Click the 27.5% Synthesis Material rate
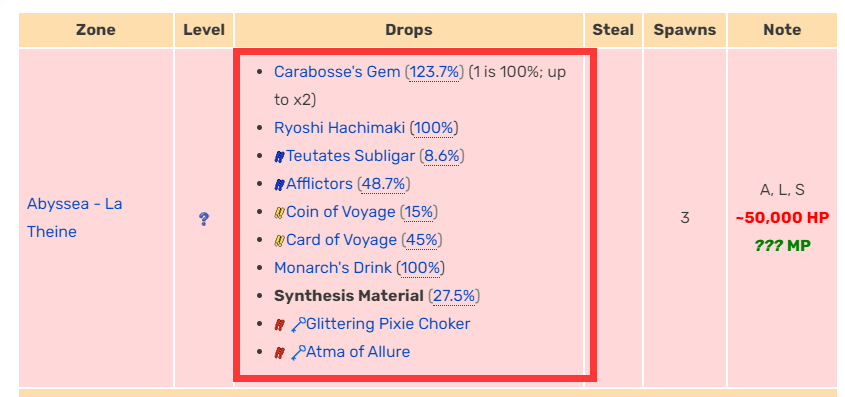The image size is (845, 397). (454, 296)
